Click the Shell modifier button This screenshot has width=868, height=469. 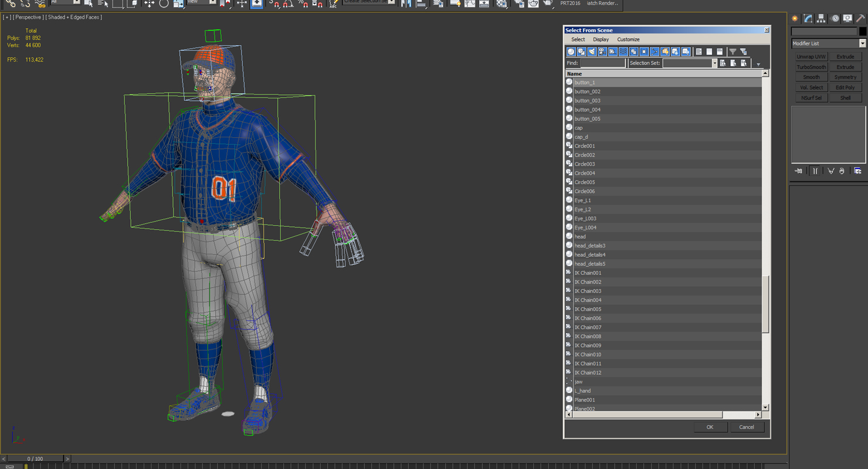[845, 98]
